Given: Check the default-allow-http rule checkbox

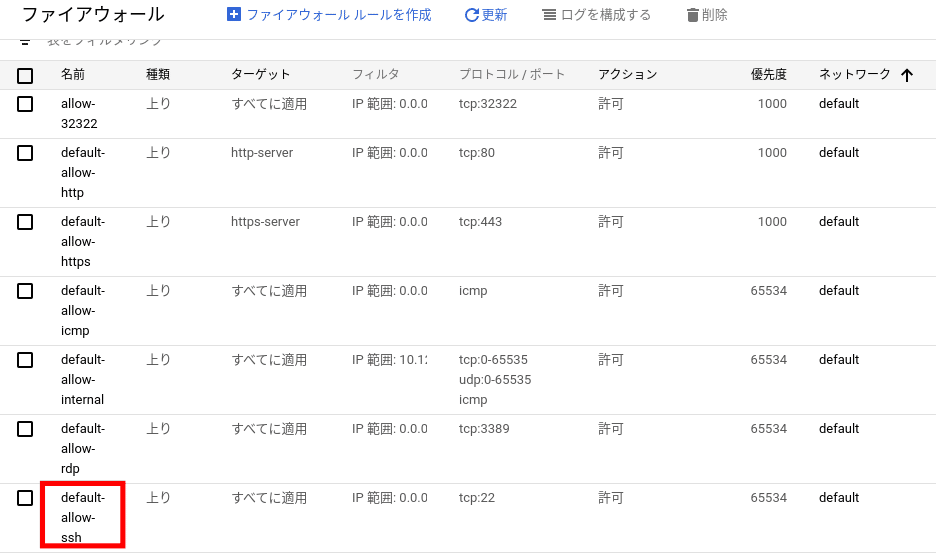Looking at the screenshot, I should pos(25,153).
